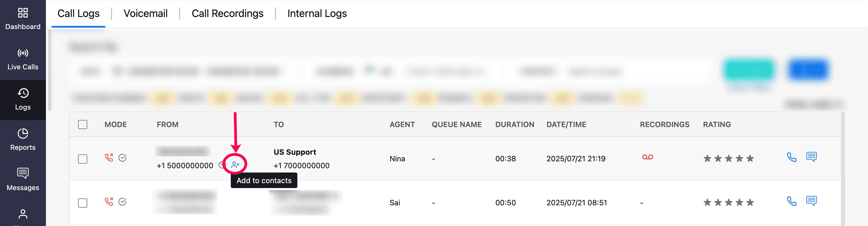Click the call-back phone icon in Sai's row
Image resolution: width=868 pixels, height=226 pixels.
coord(791,201)
